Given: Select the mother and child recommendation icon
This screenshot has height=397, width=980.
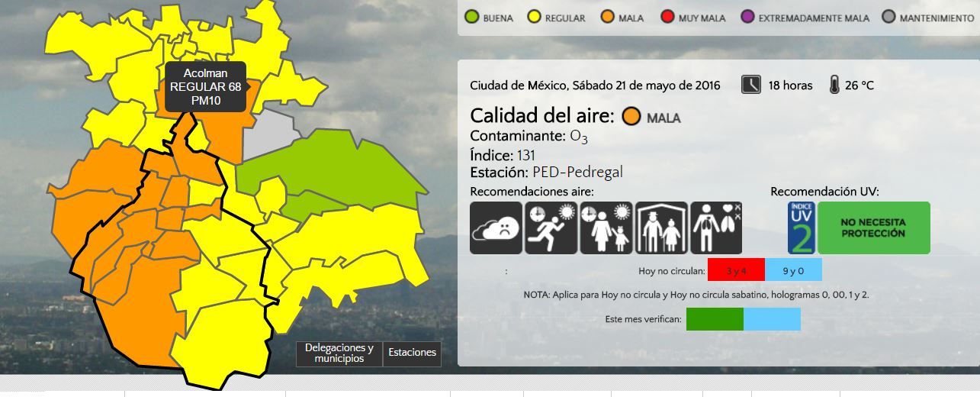Looking at the screenshot, I should click(606, 228).
